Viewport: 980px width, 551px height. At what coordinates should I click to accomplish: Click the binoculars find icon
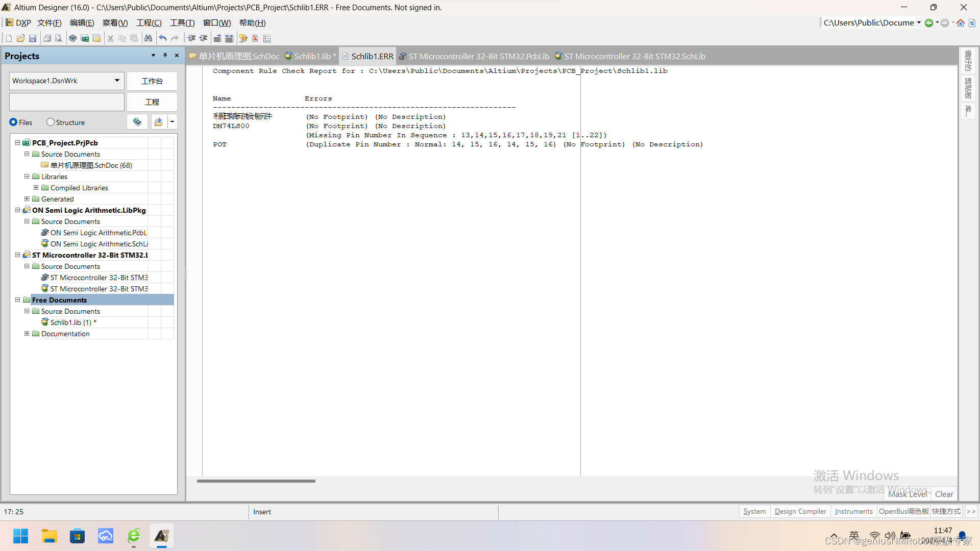pos(148,38)
